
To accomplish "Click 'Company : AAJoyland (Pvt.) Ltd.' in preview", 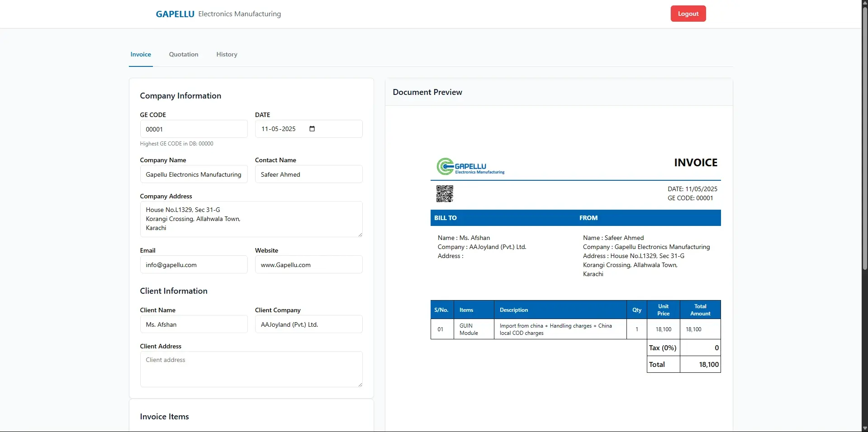I will [482, 247].
